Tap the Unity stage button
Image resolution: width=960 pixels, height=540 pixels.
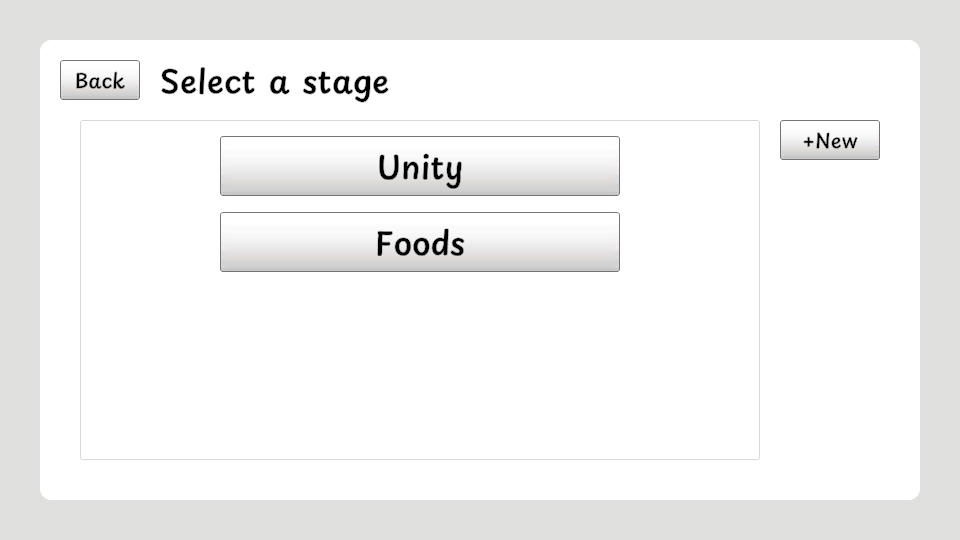[x=420, y=166]
